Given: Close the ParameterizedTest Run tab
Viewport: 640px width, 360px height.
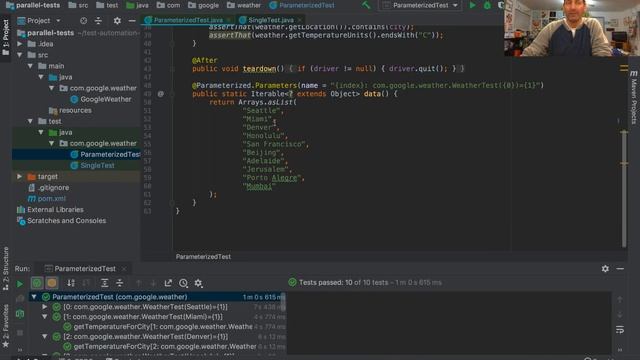Looking at the screenshot, I should [124, 269].
